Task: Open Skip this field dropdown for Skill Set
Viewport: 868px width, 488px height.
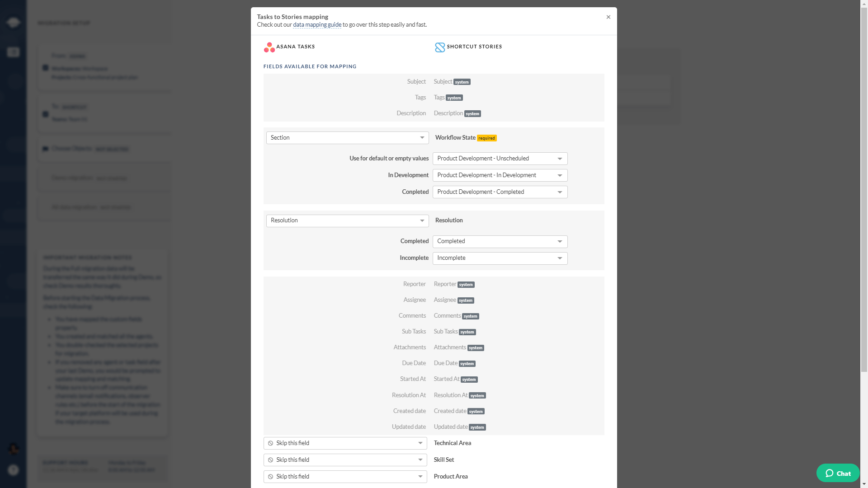Action: click(x=345, y=460)
